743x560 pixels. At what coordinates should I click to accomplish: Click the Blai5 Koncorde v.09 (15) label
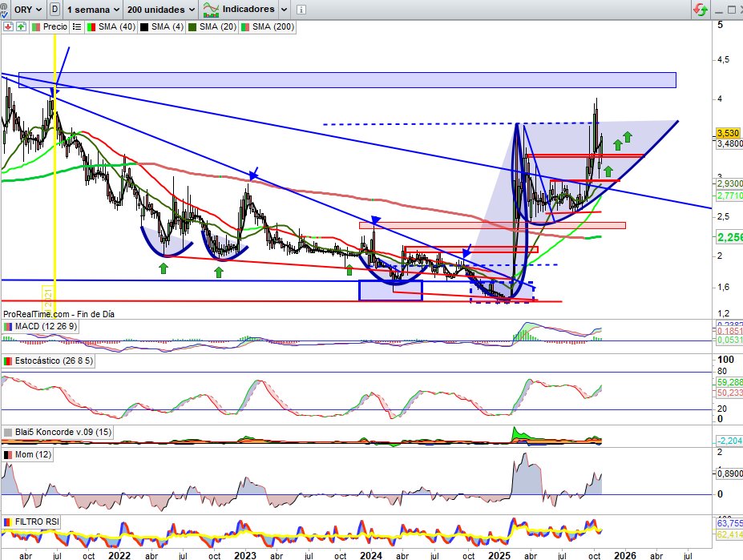63,432
